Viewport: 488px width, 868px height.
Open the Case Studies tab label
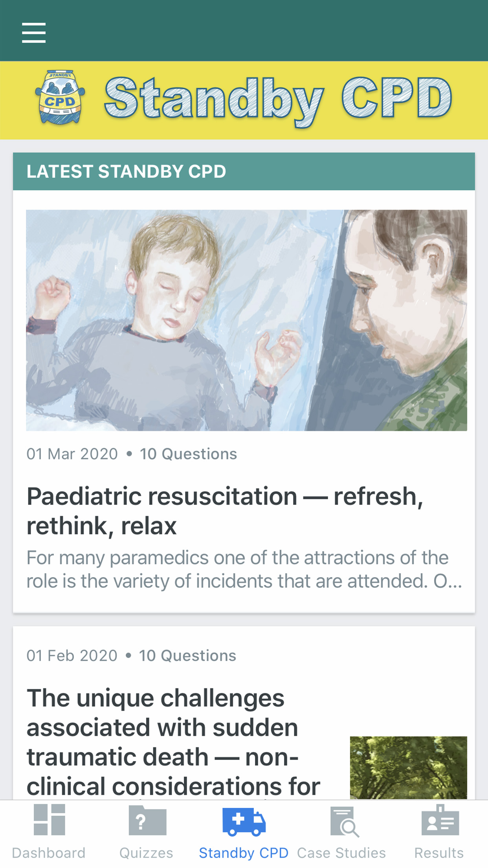pos(341,853)
